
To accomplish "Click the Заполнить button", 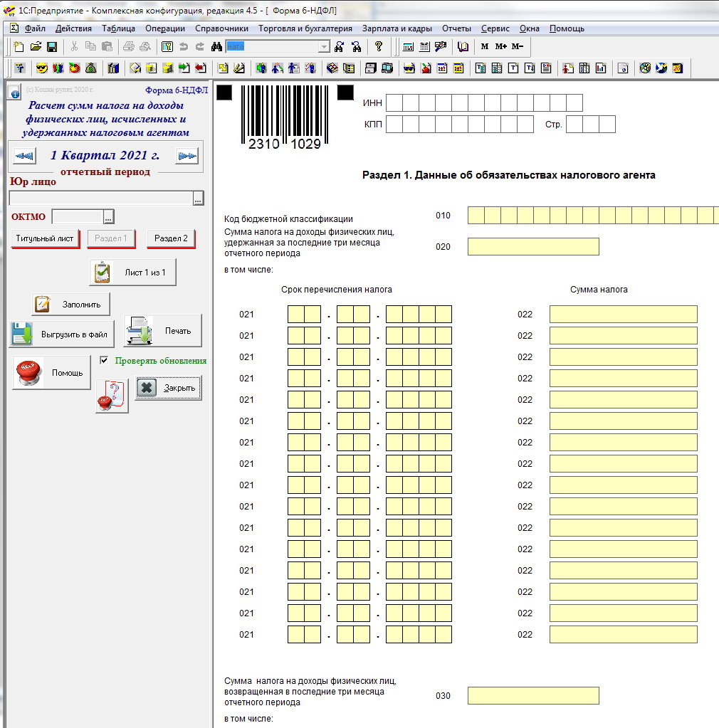I will point(70,305).
